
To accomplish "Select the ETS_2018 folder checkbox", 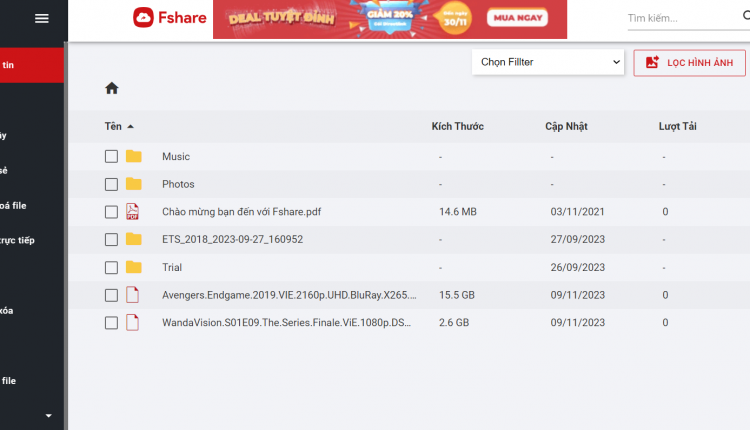I will pyautogui.click(x=111, y=239).
